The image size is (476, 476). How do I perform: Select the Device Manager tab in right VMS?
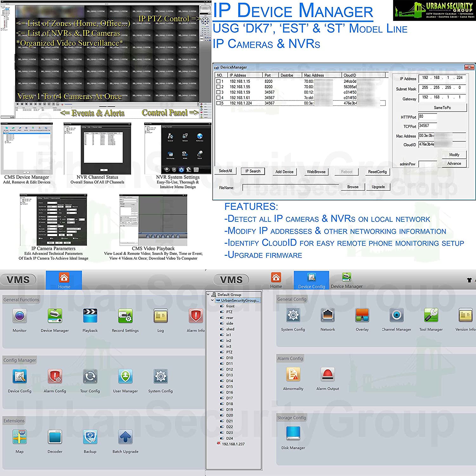point(347,280)
